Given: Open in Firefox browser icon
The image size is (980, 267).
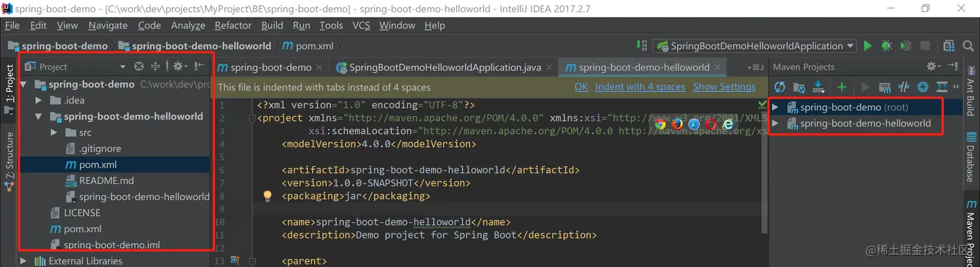Looking at the screenshot, I should point(677,124).
